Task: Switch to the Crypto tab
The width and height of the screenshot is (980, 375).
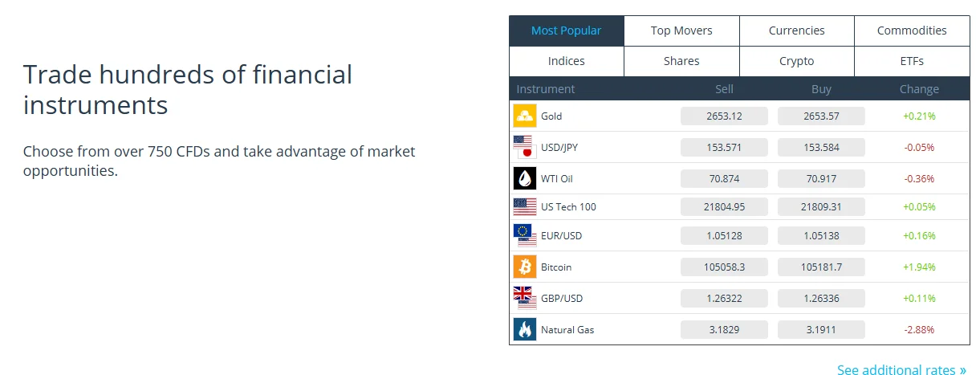Action: pos(796,61)
